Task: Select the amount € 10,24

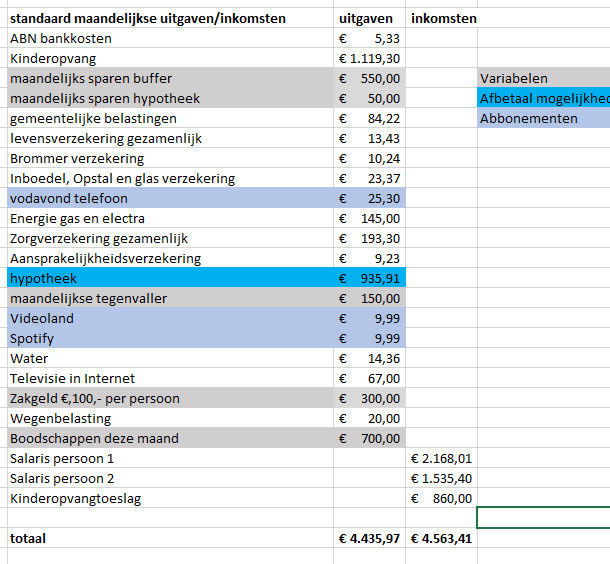Action: point(369,158)
